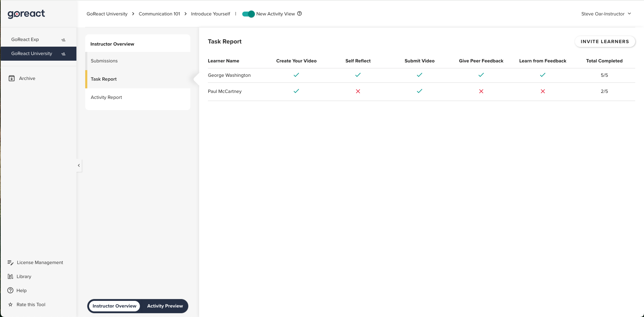Disable the New Activity View toggle
This screenshot has width=644, height=317.
pos(248,14)
